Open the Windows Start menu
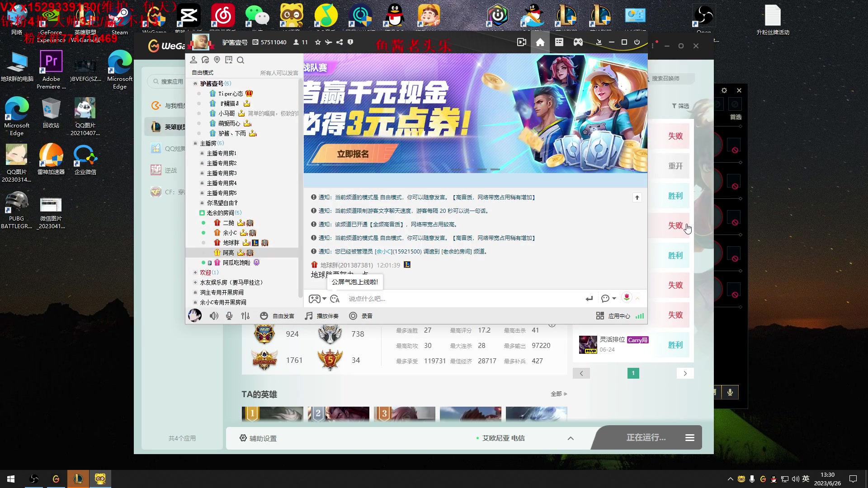Image resolution: width=868 pixels, height=488 pixels. (x=11, y=479)
